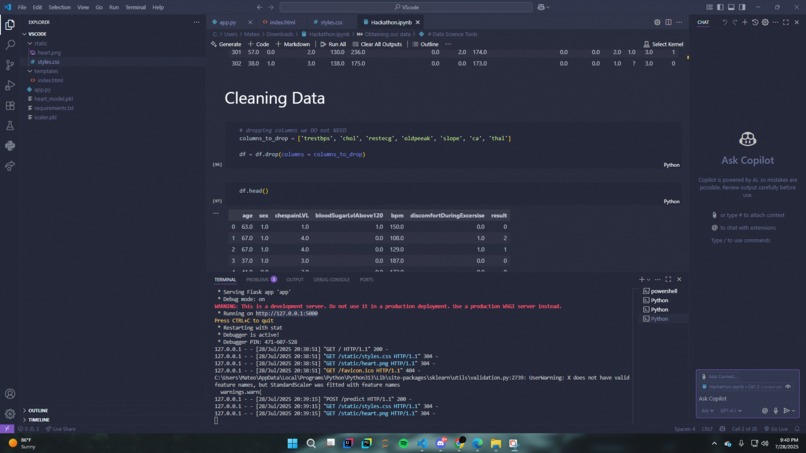Open the Explorer view in activity bar
Viewport: 806px width, 453px height.
(x=10, y=25)
